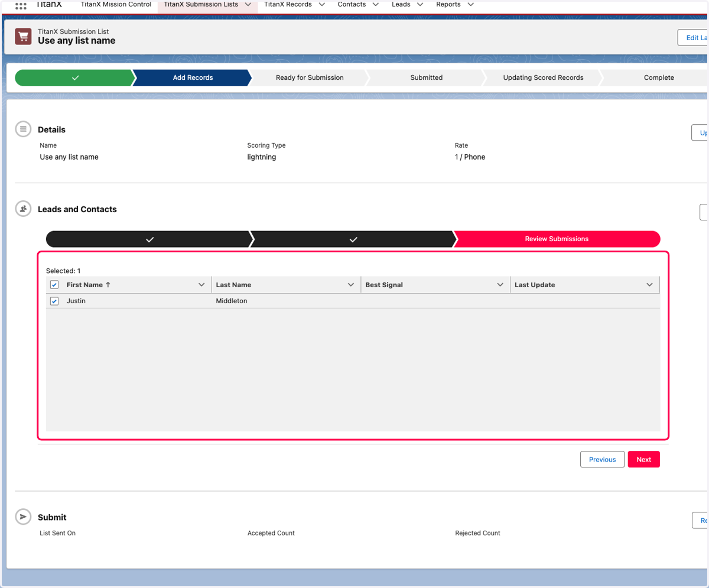Screen dimensions: 709x588
Task: Click the Rejected Count label
Action: pos(477,533)
